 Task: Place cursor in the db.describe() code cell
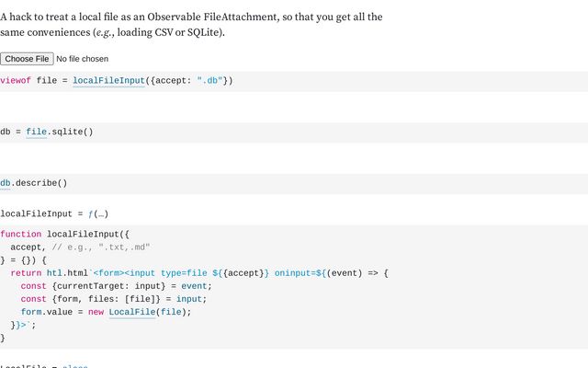[x=294, y=184]
